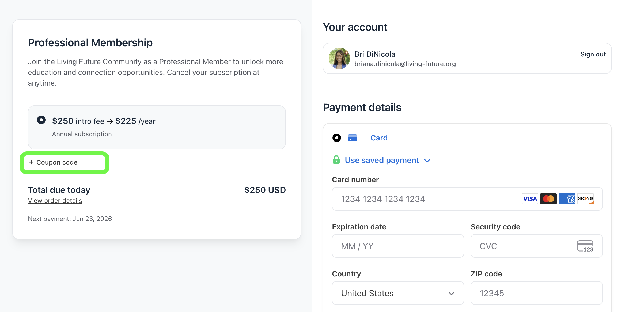Click Bri DiNicola's profile avatar
Image resolution: width=644 pixels, height=312 pixels.
tap(339, 58)
